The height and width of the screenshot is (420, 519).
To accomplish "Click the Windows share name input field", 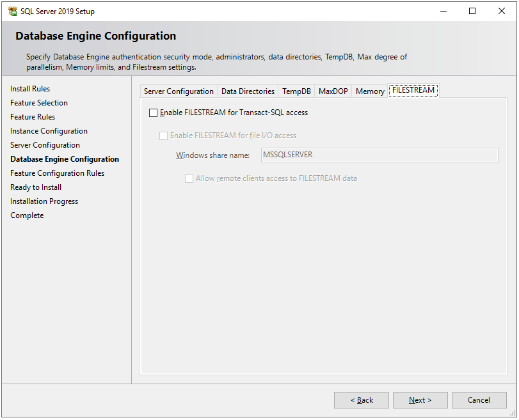I will 379,155.
